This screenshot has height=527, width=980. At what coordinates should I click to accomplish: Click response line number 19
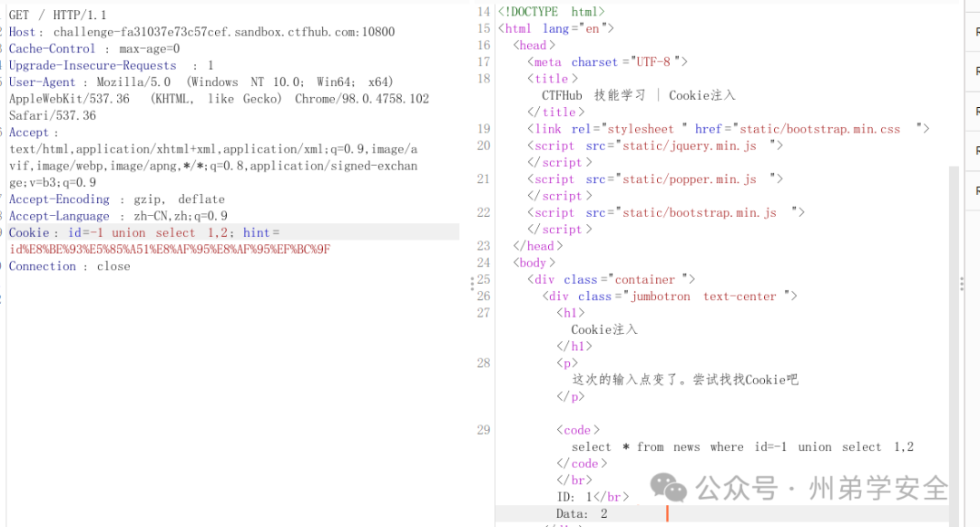coord(484,129)
